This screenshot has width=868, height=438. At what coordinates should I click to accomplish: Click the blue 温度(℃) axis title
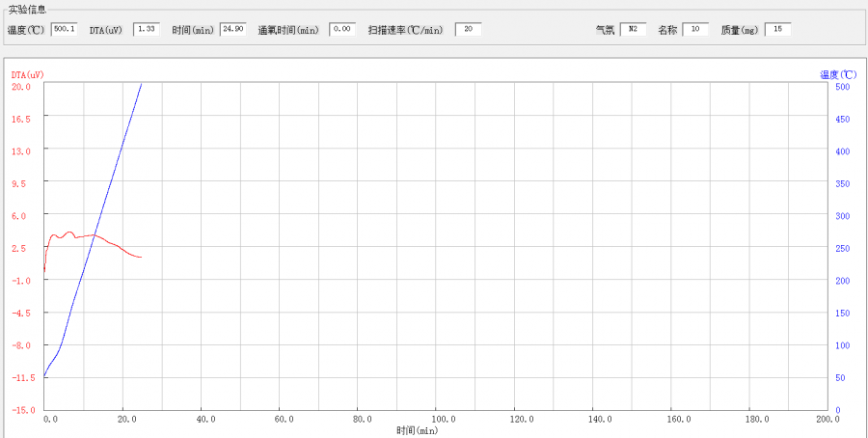tap(838, 74)
